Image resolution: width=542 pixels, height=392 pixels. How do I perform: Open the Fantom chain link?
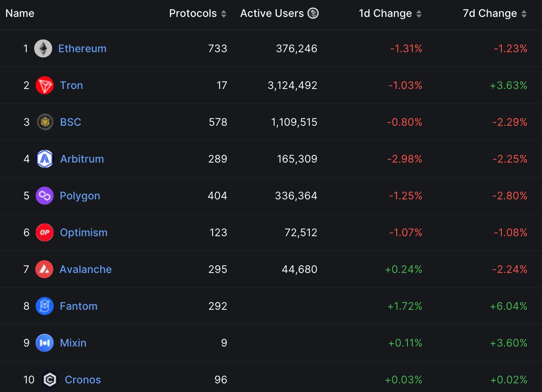[78, 306]
